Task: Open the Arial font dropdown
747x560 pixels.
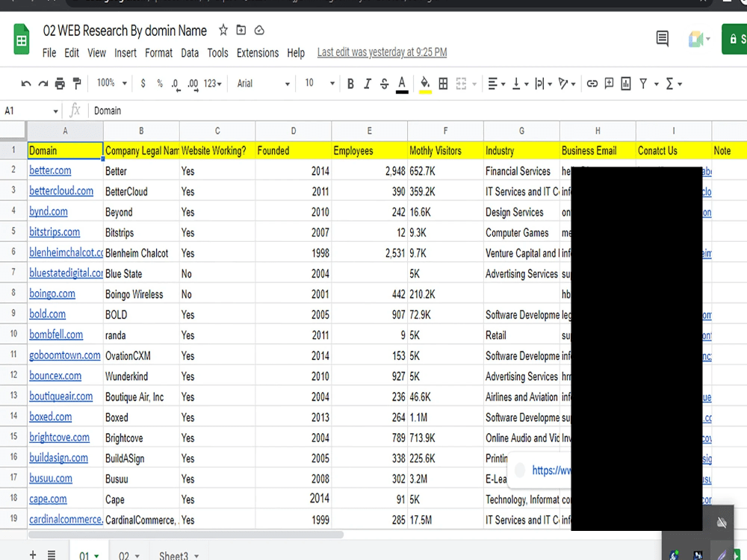Action: pyautogui.click(x=263, y=84)
